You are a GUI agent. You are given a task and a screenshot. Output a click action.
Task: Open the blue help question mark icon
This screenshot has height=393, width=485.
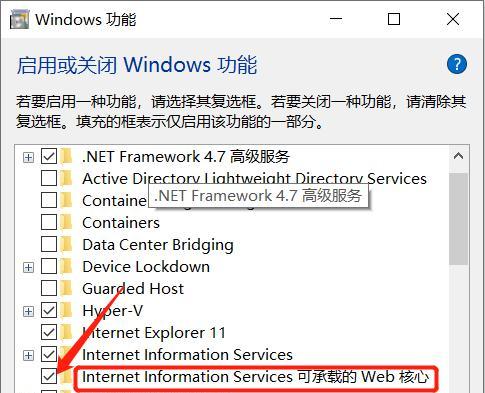coord(457,64)
